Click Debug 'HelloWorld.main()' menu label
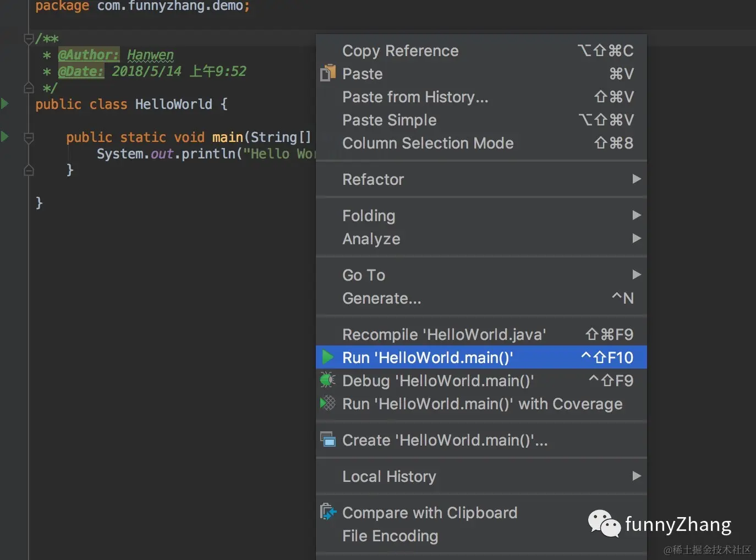 pos(438,381)
